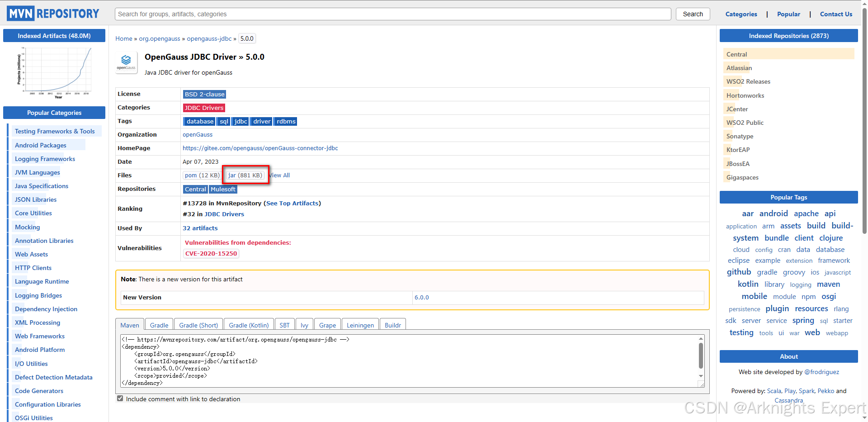Click the jdbc tag

coord(241,121)
